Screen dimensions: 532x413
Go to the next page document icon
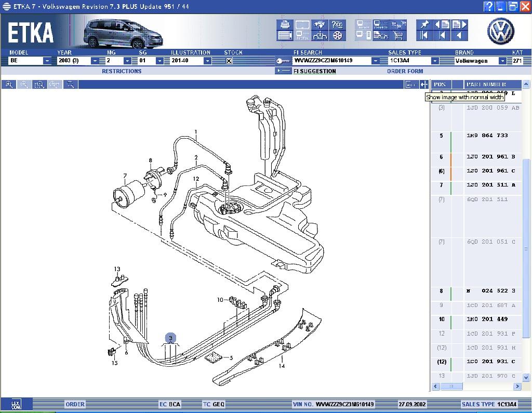coord(460,24)
